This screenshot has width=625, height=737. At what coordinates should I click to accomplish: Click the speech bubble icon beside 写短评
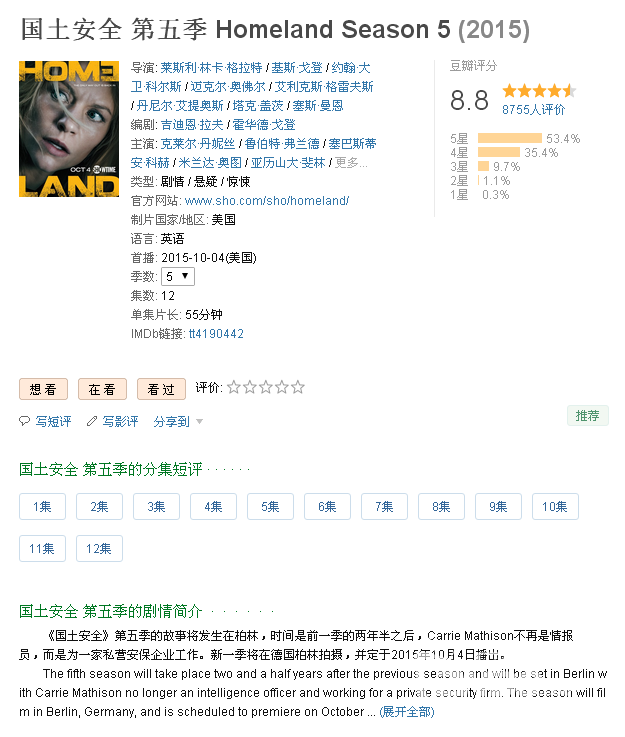pos(24,421)
